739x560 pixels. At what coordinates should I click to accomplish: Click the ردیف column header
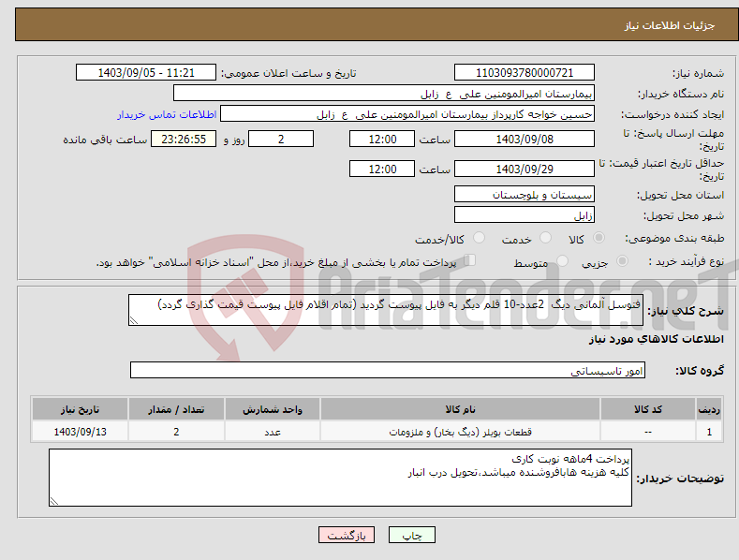pos(709,409)
